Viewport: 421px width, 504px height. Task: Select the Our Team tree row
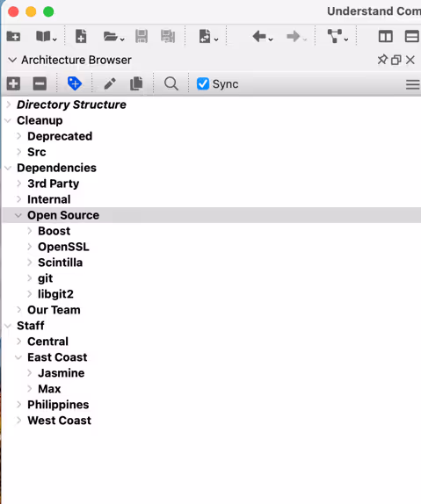click(211, 310)
